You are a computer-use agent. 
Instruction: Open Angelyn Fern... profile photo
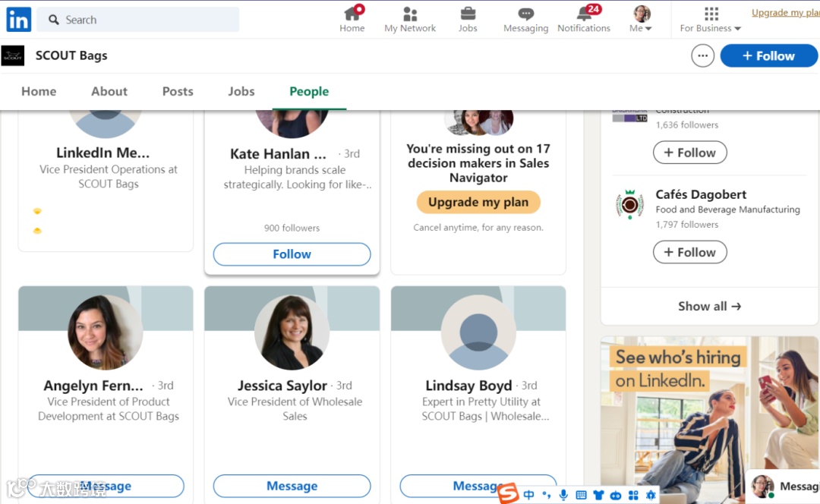coord(106,332)
